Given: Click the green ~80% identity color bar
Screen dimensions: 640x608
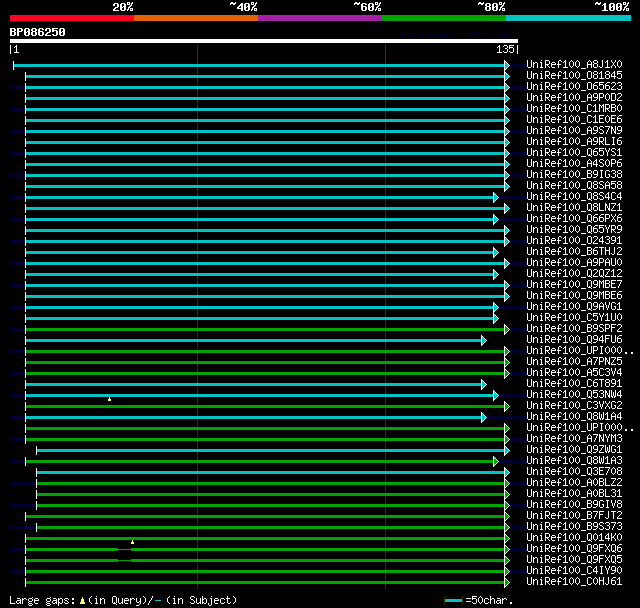Looking at the screenshot, I should 444,18.
